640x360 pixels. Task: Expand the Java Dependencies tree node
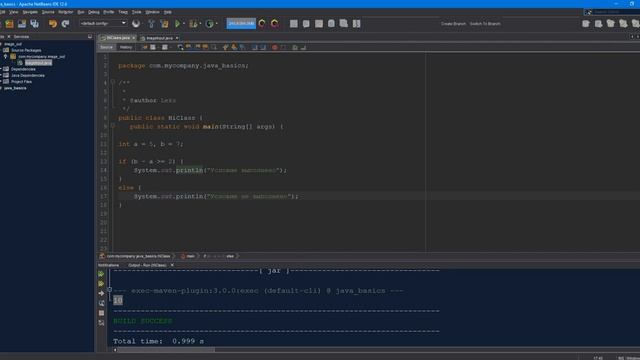[1, 75]
